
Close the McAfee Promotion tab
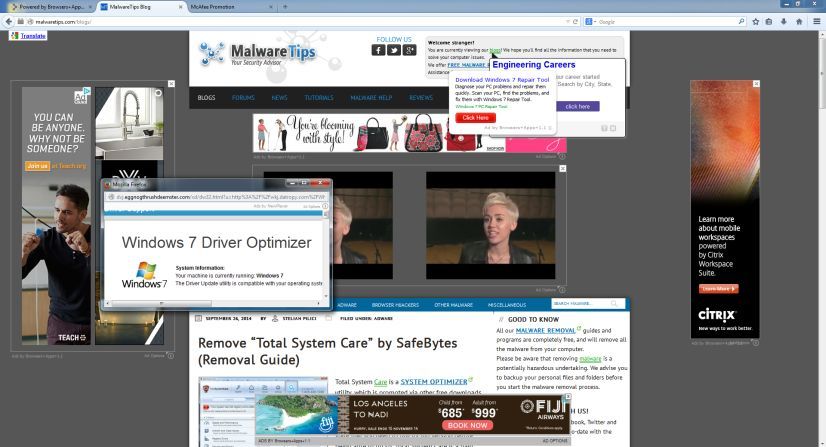271,7
